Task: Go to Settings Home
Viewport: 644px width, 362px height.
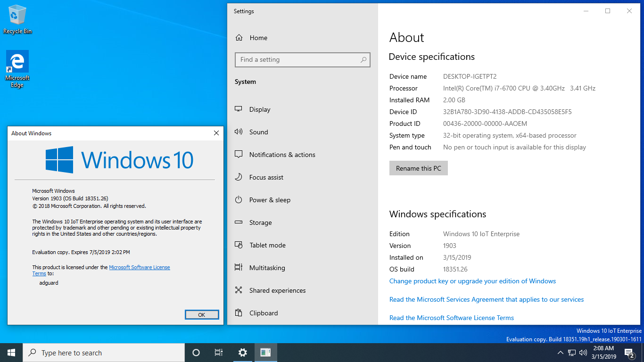Action: [303, 38]
